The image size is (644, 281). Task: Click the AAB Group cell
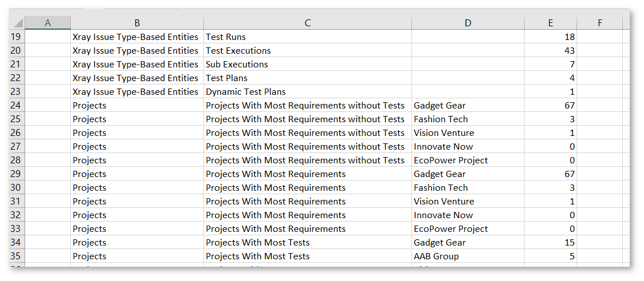click(468, 256)
